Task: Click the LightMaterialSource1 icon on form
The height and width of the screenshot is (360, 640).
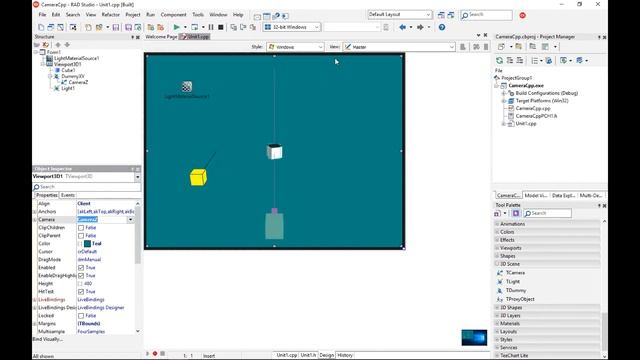Action: (187, 86)
